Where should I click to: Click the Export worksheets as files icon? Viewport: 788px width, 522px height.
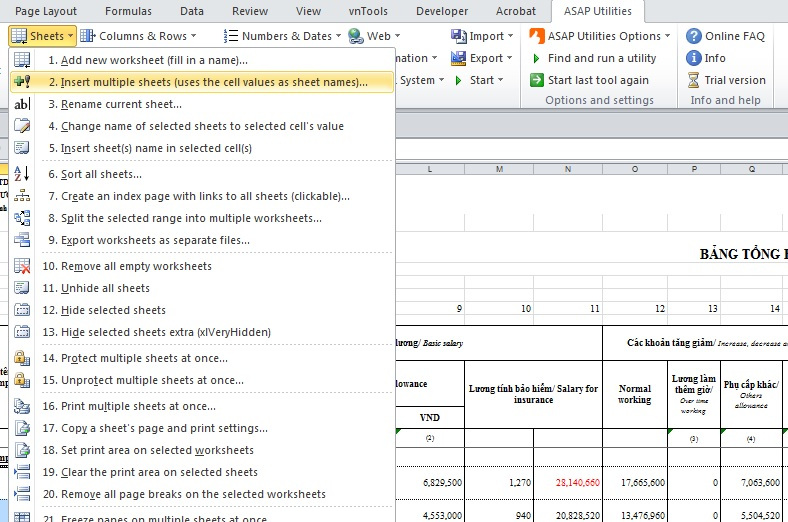pos(22,240)
